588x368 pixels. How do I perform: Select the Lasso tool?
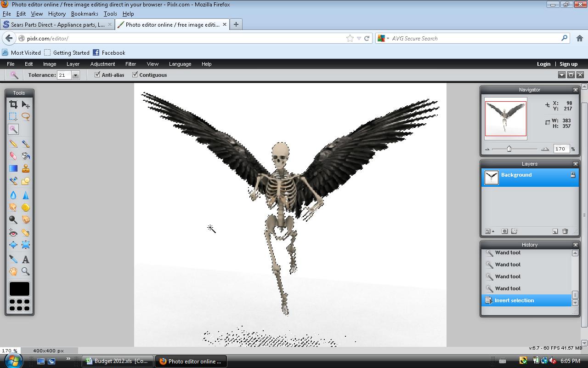26,117
